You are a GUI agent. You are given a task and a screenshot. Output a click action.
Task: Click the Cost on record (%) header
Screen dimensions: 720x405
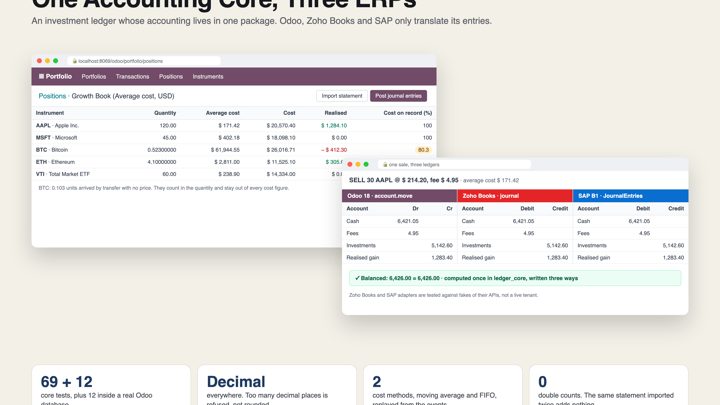tap(408, 113)
